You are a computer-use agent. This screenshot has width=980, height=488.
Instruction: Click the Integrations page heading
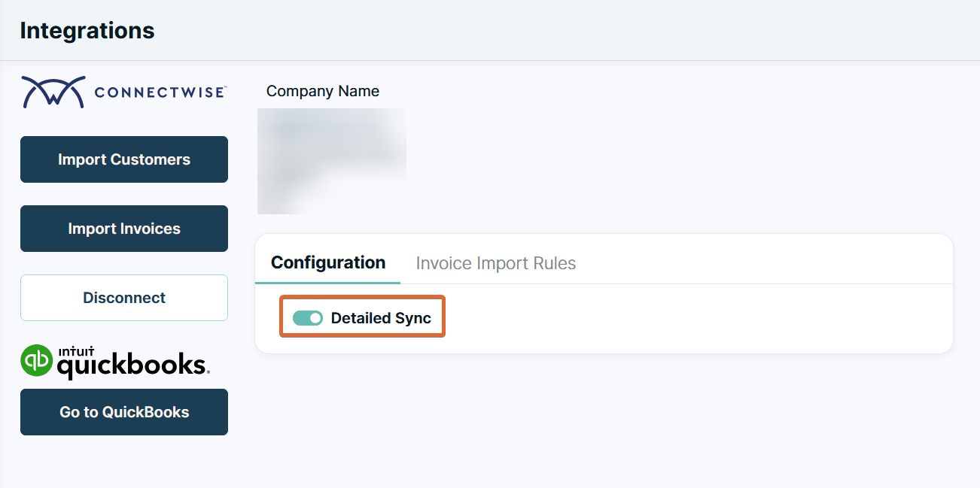tap(87, 30)
